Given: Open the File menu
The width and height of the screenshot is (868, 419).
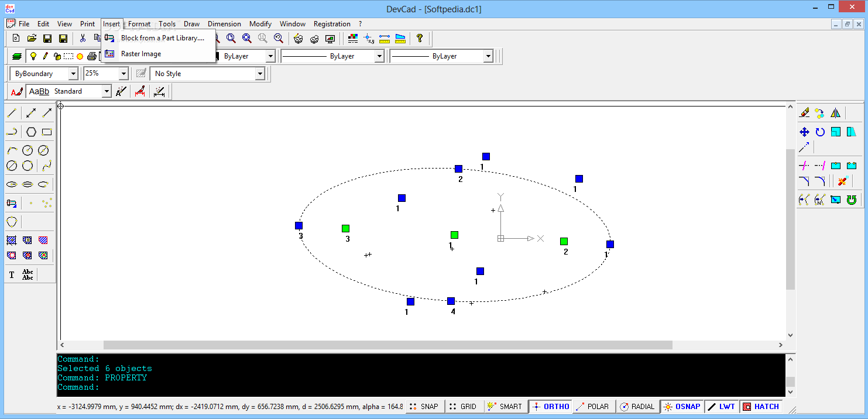Looking at the screenshot, I should coord(24,24).
